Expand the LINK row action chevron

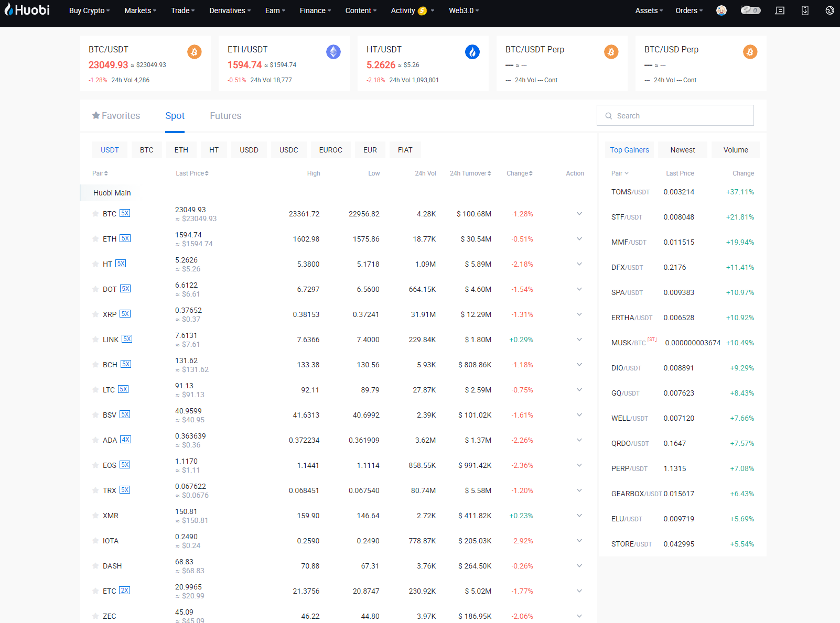(x=579, y=340)
